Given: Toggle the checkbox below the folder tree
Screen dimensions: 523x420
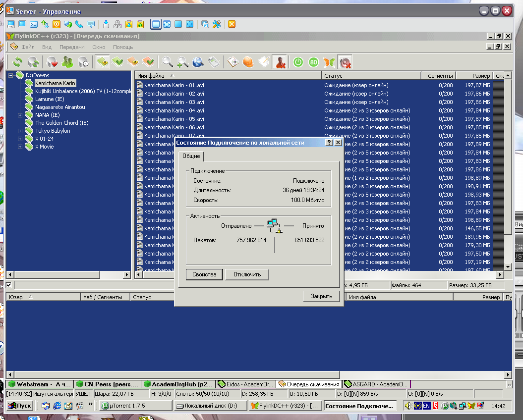Looking at the screenshot, I should click(x=9, y=285).
